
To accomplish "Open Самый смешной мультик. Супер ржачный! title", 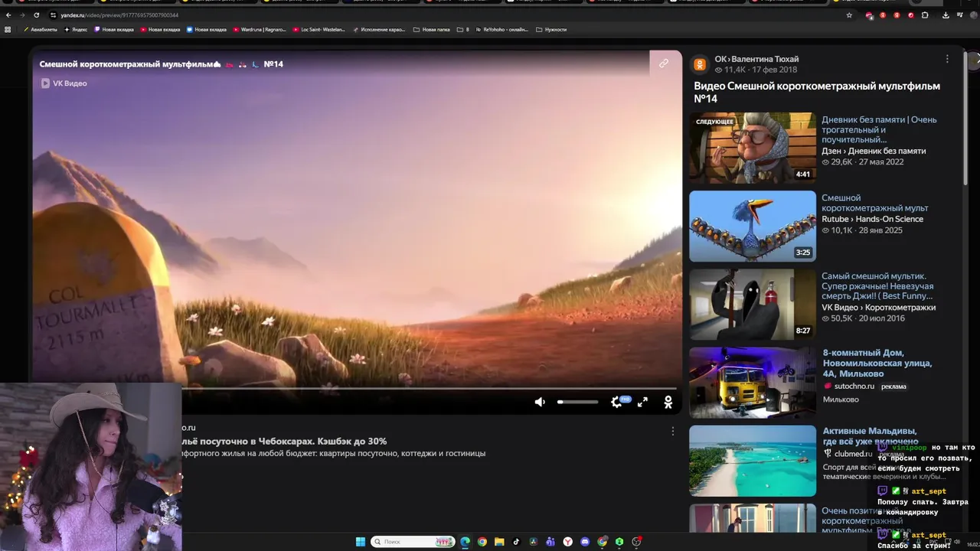I will (x=877, y=286).
